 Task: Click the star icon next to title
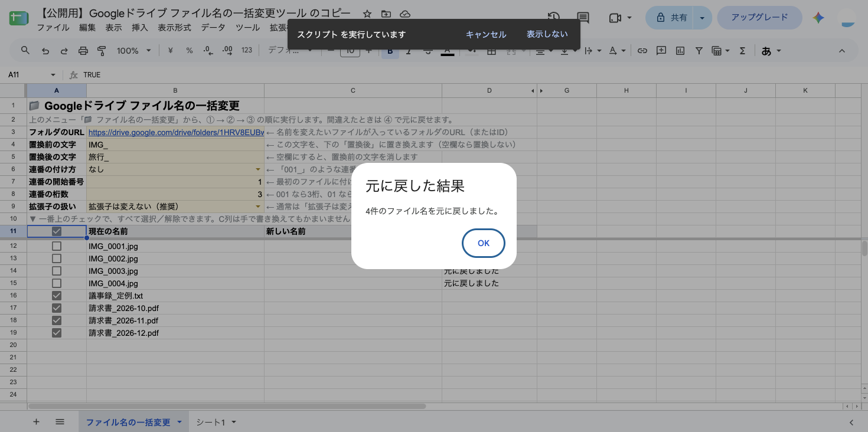point(367,14)
